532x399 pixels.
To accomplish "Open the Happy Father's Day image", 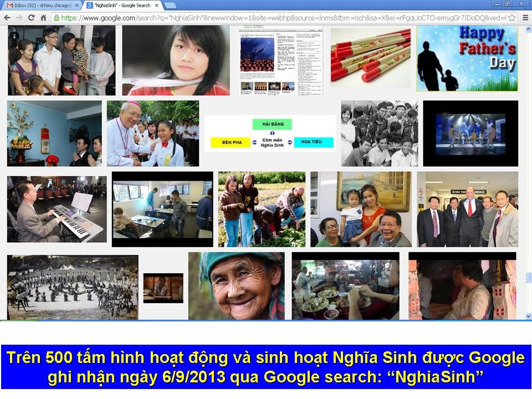I will tap(467, 58).
